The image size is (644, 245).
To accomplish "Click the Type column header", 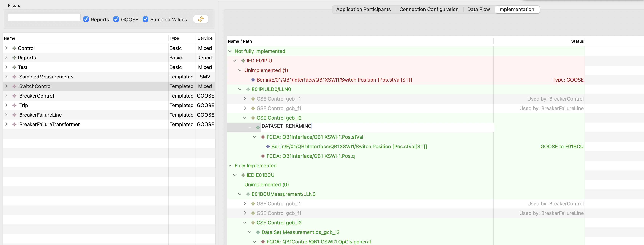I will tap(182, 38).
